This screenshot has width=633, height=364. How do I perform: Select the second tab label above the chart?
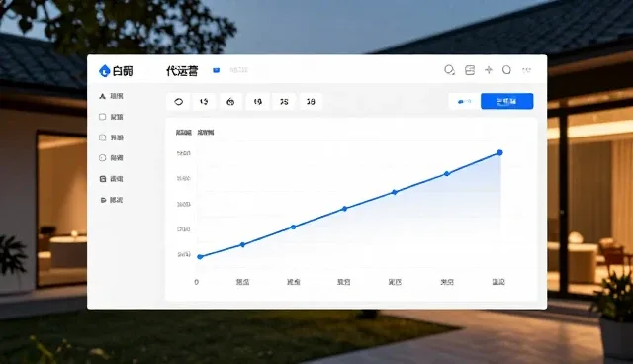(206, 133)
